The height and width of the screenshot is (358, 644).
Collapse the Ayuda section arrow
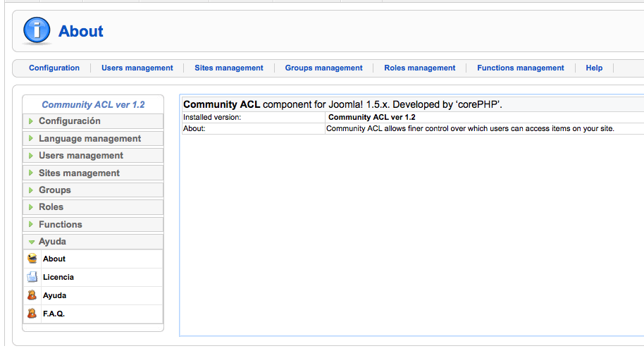tap(31, 242)
